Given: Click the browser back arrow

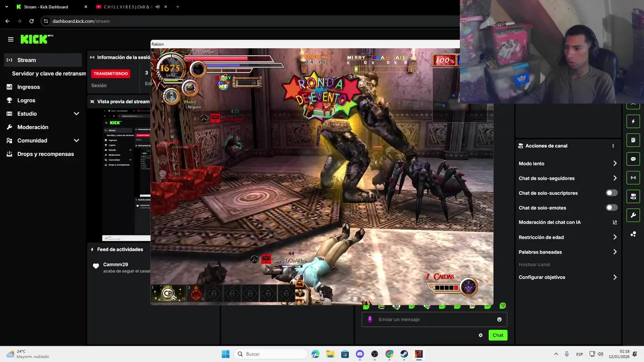Looking at the screenshot, I should (7, 21).
